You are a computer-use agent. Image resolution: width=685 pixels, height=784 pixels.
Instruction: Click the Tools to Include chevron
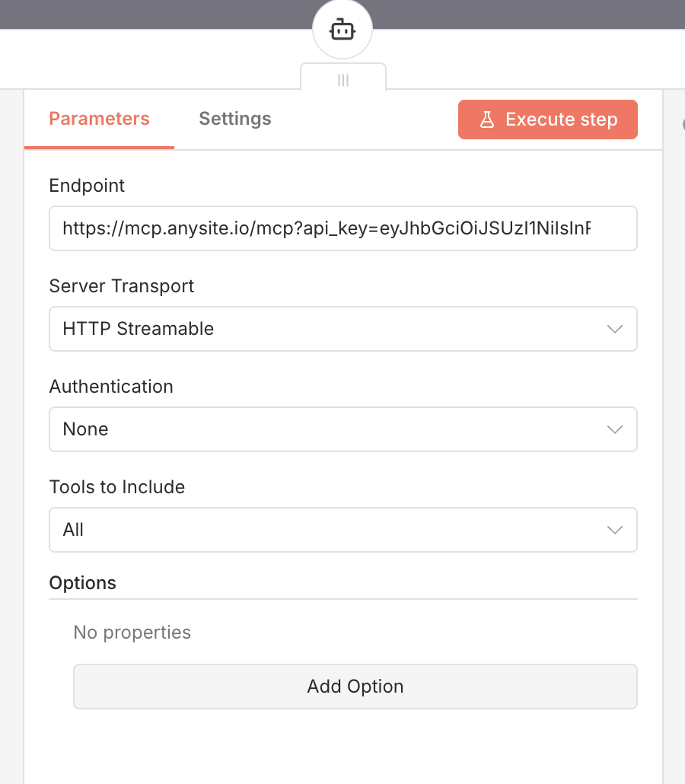coord(614,530)
